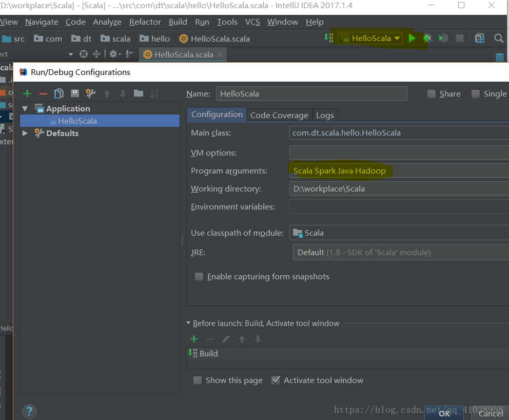Collapse the Application tree node
This screenshot has height=420, width=509.
25,108
